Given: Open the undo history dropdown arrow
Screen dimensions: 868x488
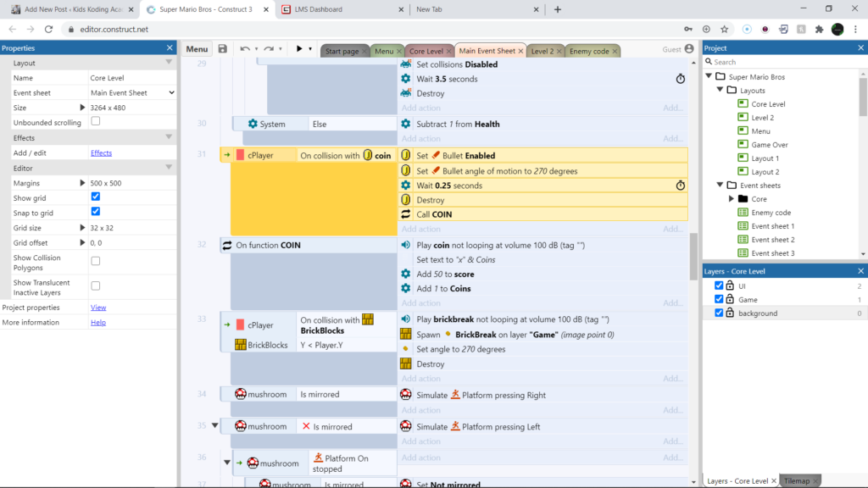Looking at the screenshot, I should [256, 49].
